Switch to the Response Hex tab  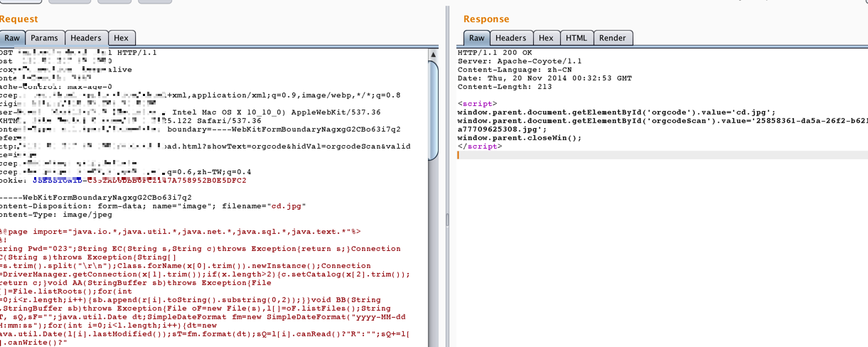tap(546, 38)
